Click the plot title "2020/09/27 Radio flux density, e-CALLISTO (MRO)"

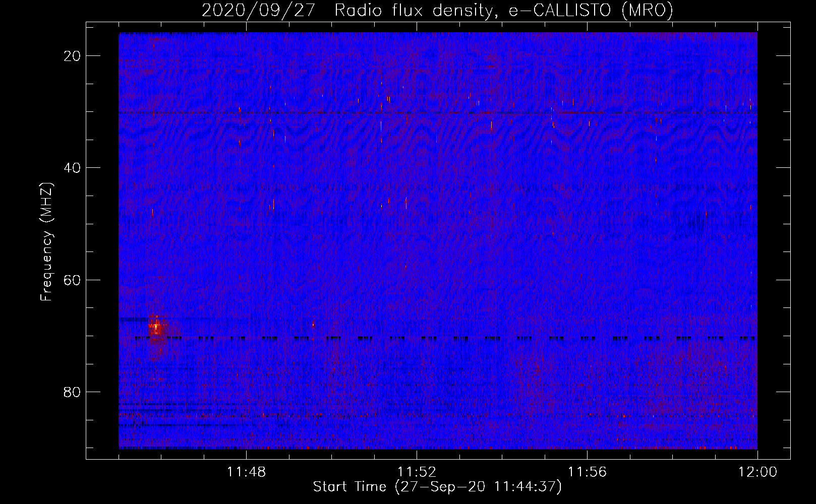click(x=437, y=10)
